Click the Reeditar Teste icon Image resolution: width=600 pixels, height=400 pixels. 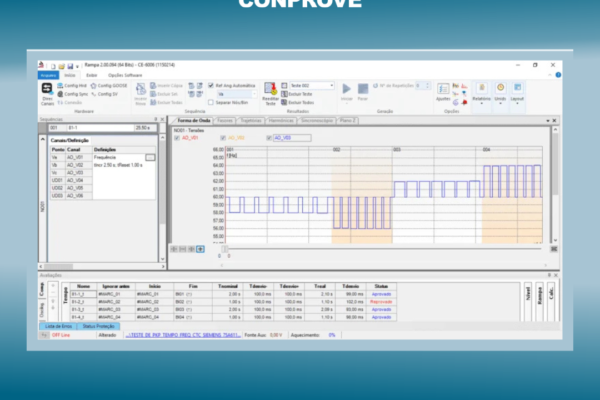(x=270, y=92)
